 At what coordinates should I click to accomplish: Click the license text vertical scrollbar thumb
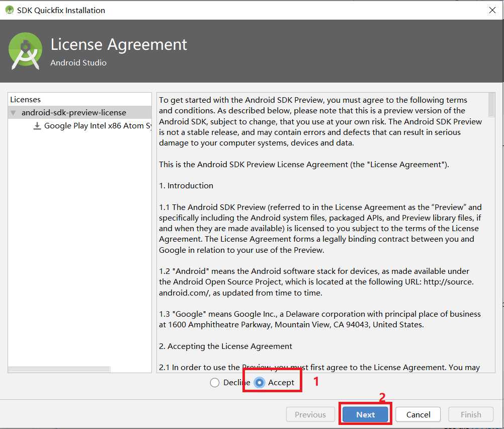point(491,105)
